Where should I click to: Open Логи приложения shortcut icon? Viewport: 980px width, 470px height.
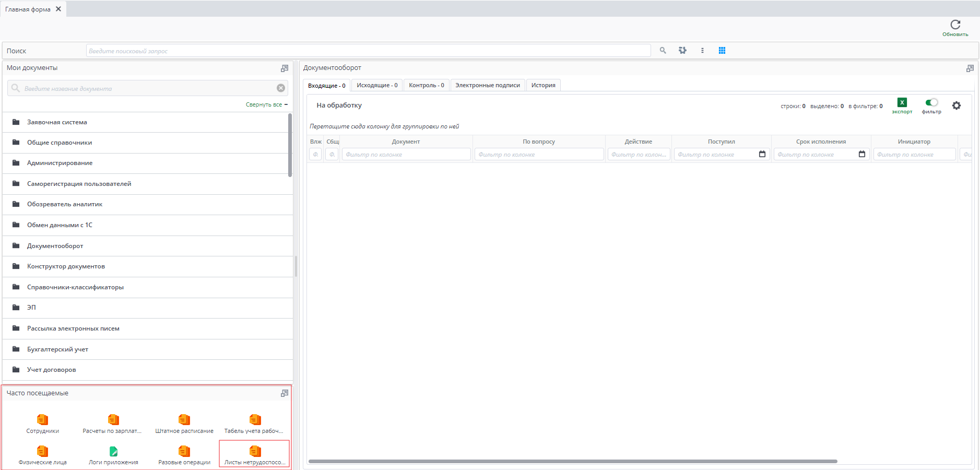[x=113, y=451]
